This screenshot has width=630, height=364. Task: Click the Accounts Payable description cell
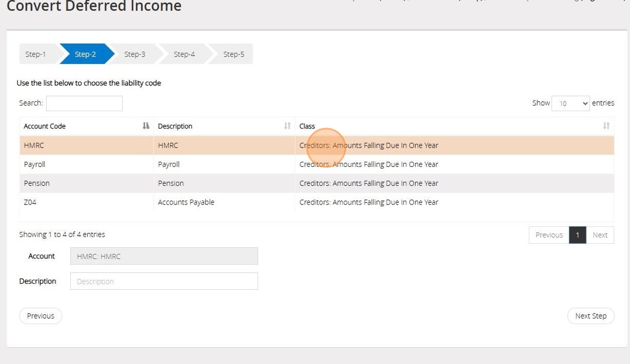[224, 202]
